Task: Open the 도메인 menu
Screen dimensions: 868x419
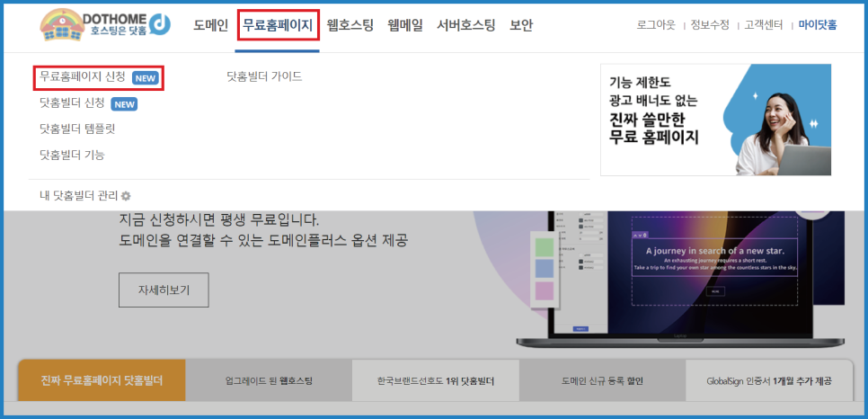Action: (211, 25)
